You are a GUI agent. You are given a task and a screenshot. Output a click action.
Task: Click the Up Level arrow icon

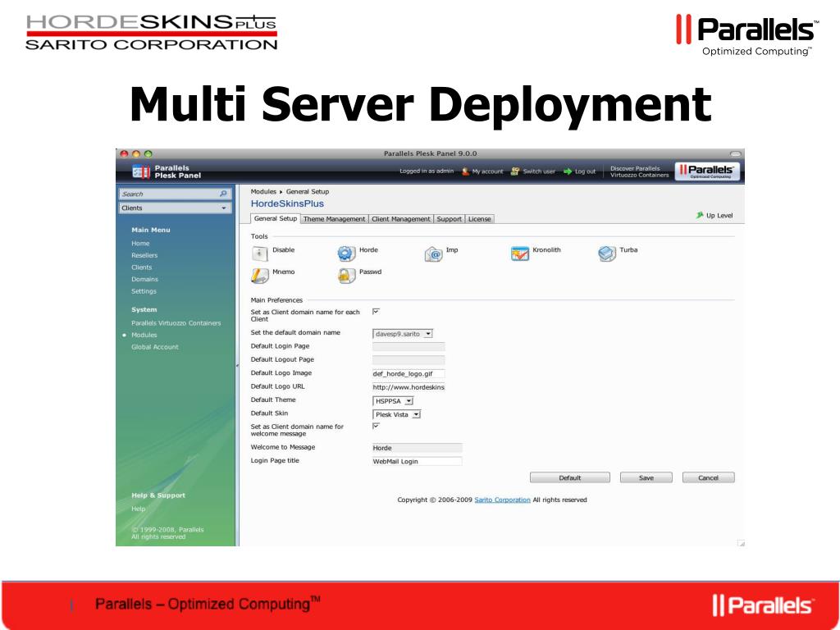click(699, 215)
